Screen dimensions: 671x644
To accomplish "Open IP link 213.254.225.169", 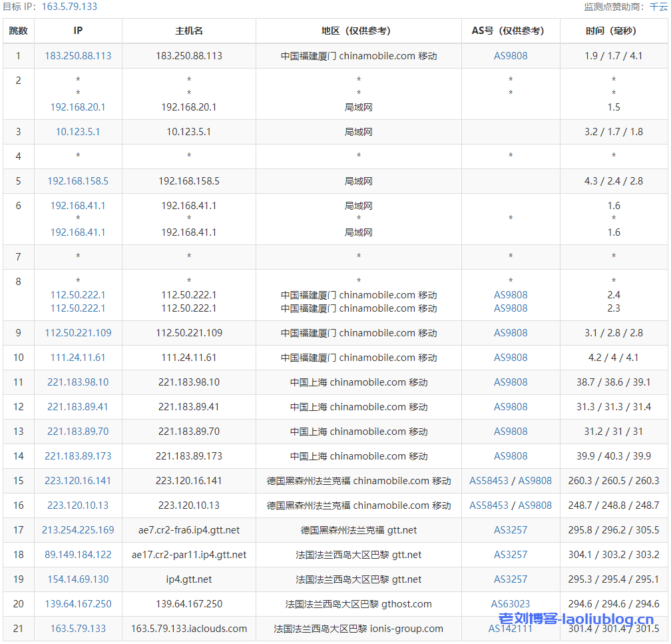I will pos(78,530).
